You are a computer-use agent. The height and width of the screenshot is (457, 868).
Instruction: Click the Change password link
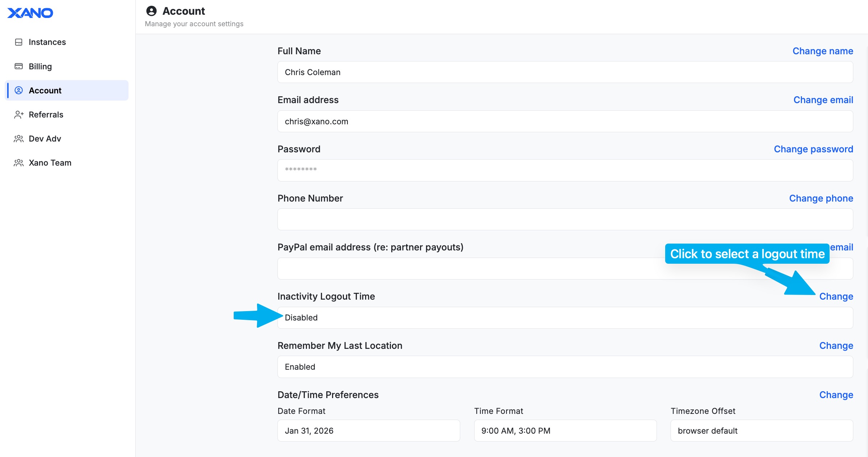813,149
